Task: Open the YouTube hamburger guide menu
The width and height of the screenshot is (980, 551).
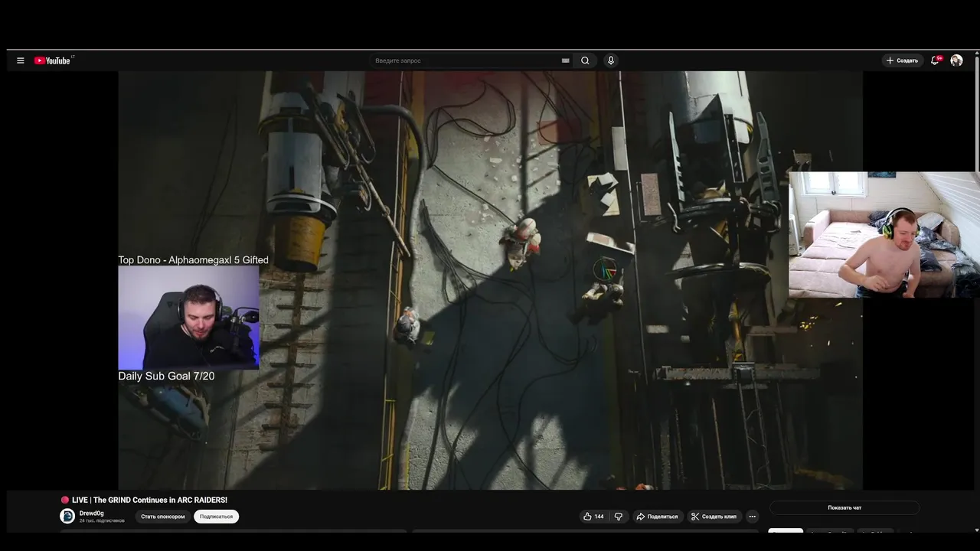Action: click(x=21, y=60)
